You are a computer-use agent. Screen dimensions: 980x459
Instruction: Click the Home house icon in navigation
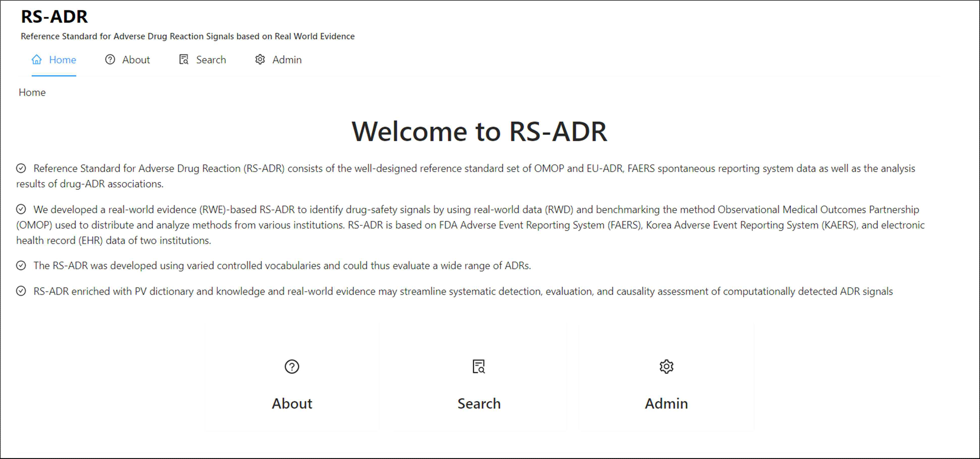pyautogui.click(x=37, y=60)
